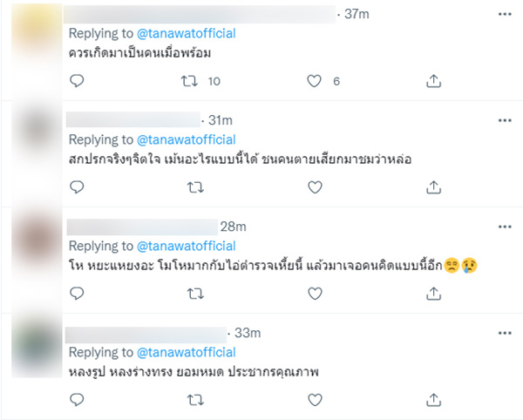523x420 pixels.
Task: Open more options on the 33m tweet
Action: pos(503,332)
